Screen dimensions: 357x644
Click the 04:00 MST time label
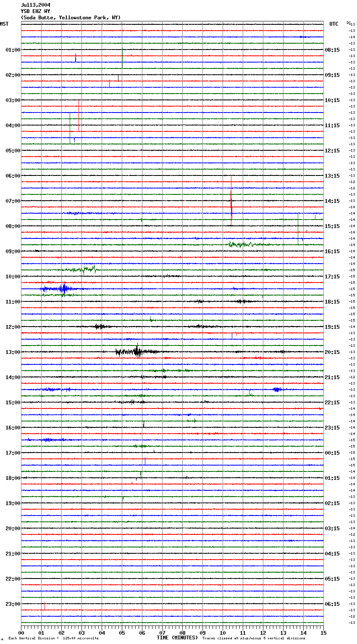pos(13,126)
